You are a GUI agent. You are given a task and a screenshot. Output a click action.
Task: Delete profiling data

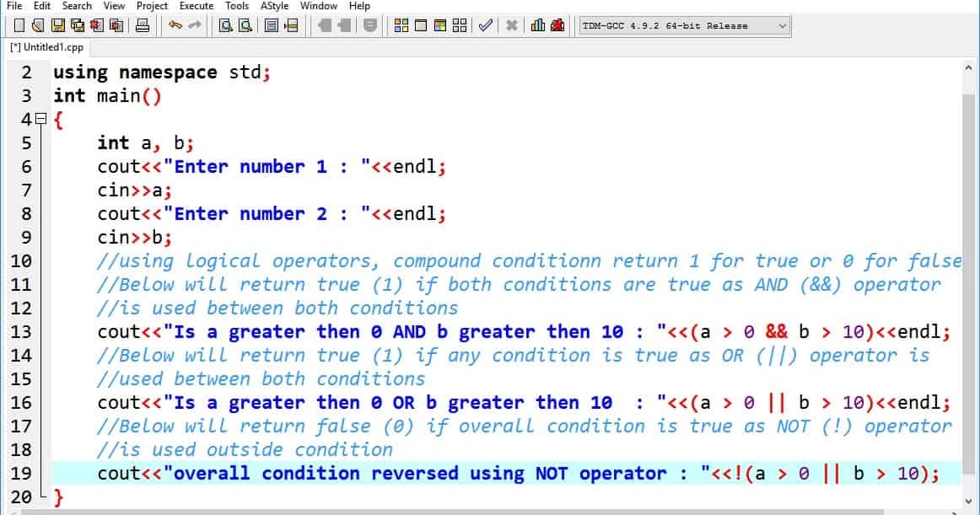tap(556, 24)
